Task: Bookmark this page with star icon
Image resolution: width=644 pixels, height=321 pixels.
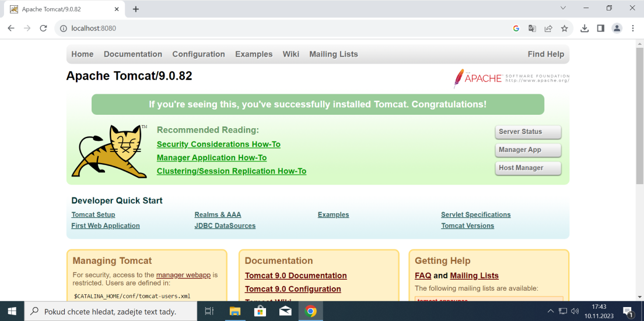Action: click(564, 28)
